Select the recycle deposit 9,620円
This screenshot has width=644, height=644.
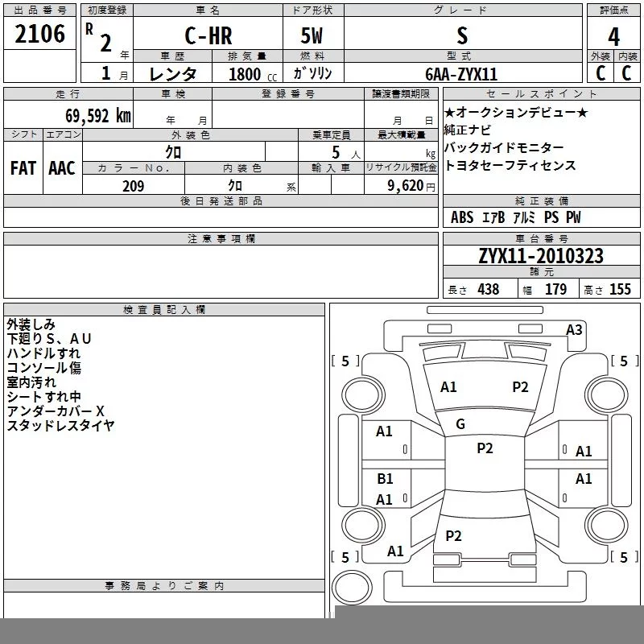point(411,186)
